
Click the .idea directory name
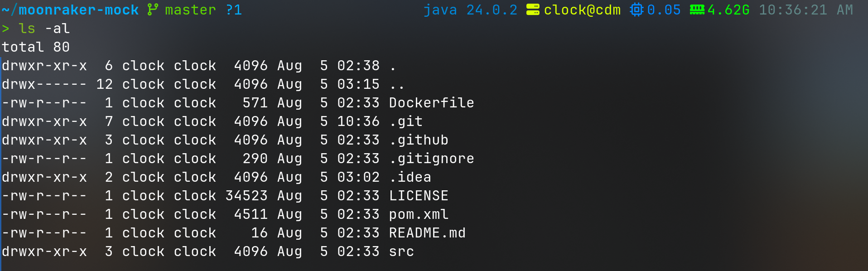click(x=410, y=177)
